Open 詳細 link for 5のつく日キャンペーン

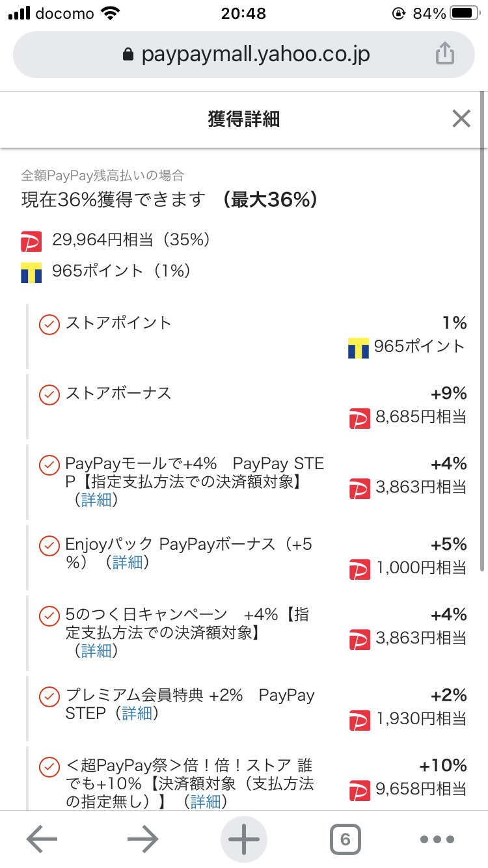pyautogui.click(x=96, y=651)
